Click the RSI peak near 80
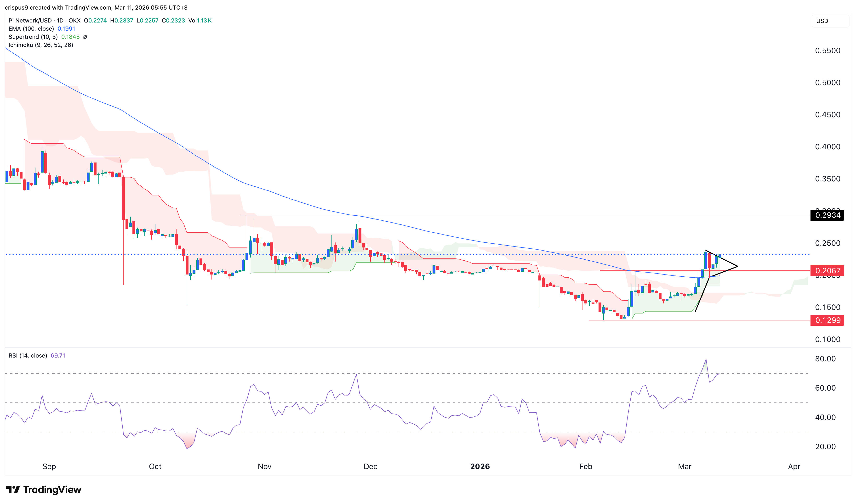Screen dimensions: 856x504 click(x=705, y=359)
